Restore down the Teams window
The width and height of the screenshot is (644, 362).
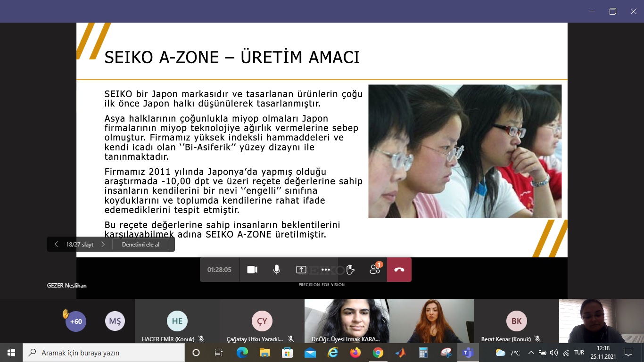612,11
